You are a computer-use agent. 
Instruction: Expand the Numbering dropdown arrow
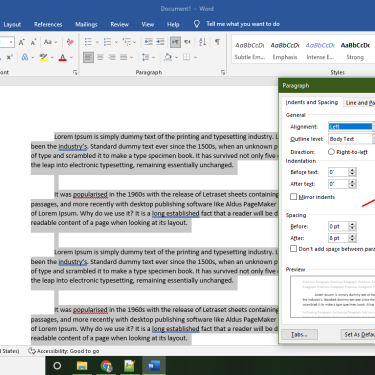click(x=116, y=42)
